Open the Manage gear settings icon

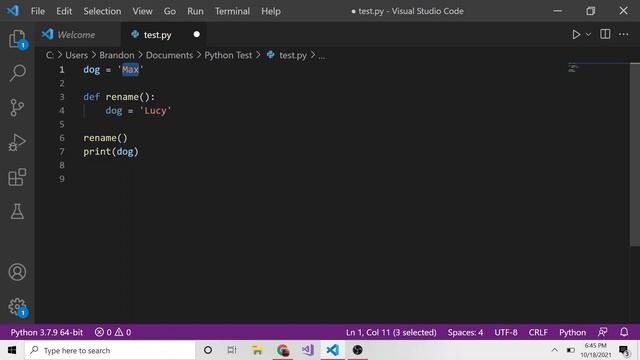pos(17,307)
